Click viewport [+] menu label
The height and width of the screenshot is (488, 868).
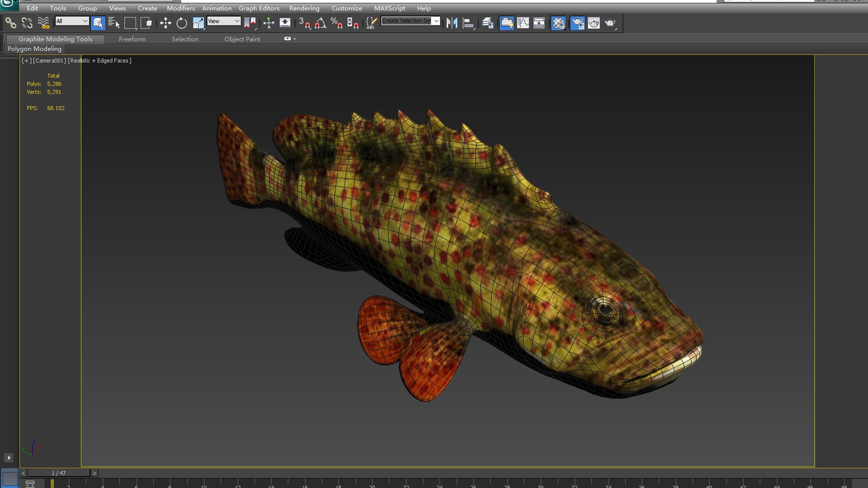click(26, 61)
